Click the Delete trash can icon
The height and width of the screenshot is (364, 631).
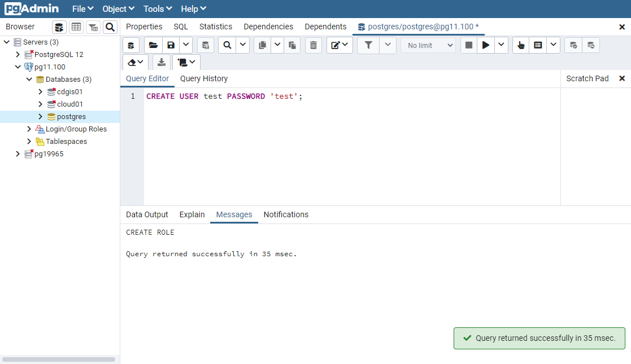(314, 45)
